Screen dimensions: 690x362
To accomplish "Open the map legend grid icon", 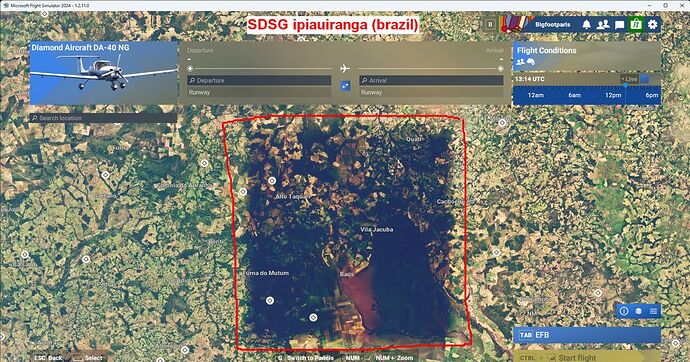I will click(x=653, y=311).
